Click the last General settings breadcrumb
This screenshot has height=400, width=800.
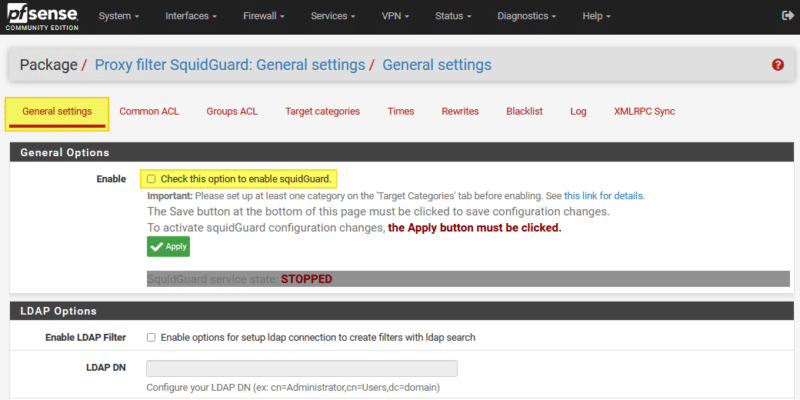(x=437, y=65)
